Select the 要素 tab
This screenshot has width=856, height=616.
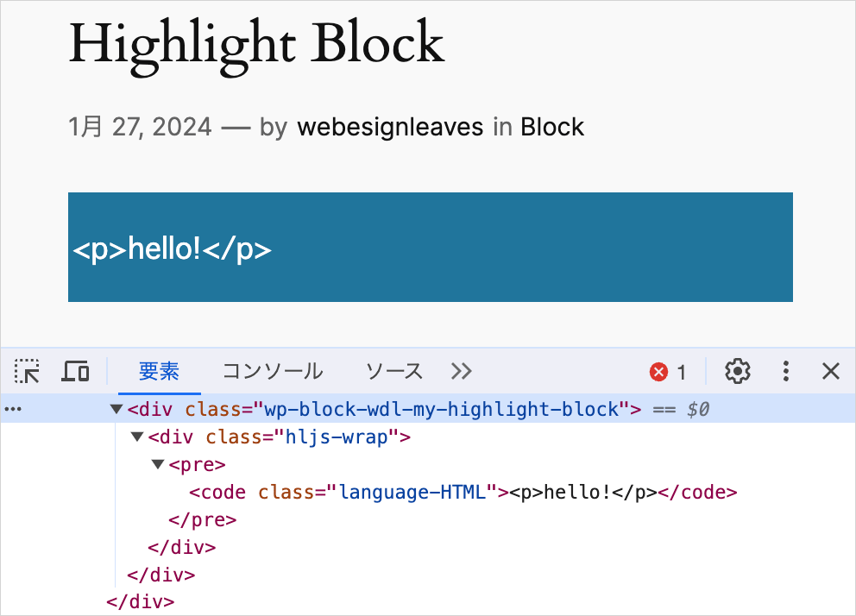pos(159,372)
